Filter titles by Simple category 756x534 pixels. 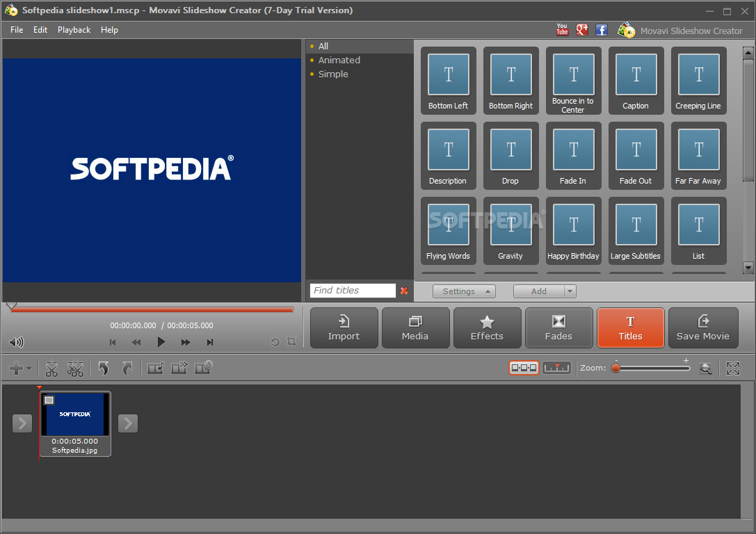click(x=360, y=74)
